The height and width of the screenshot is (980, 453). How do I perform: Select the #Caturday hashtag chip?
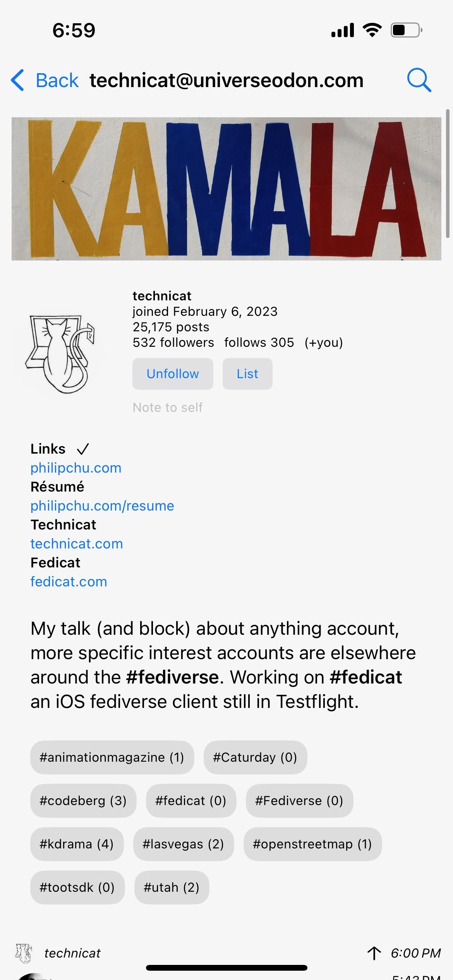coord(255,757)
